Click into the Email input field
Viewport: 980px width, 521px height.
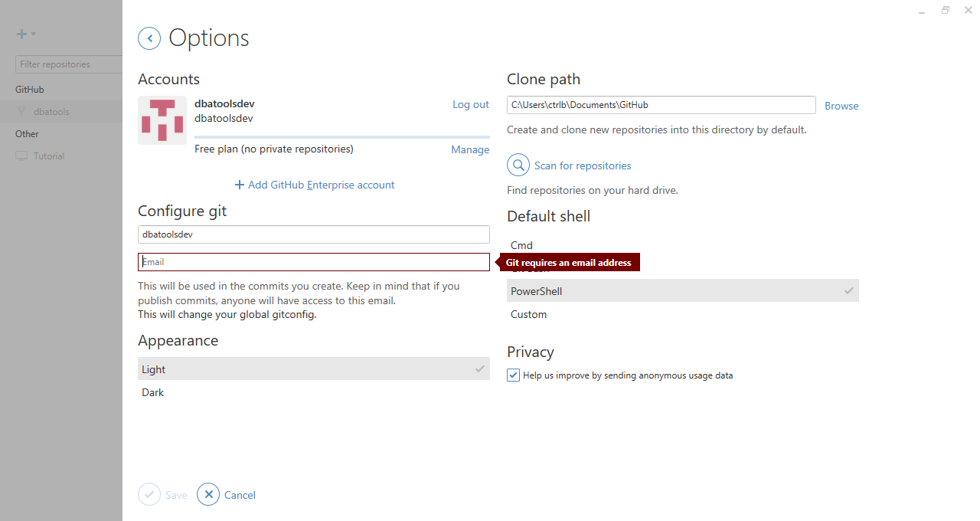[x=313, y=262]
